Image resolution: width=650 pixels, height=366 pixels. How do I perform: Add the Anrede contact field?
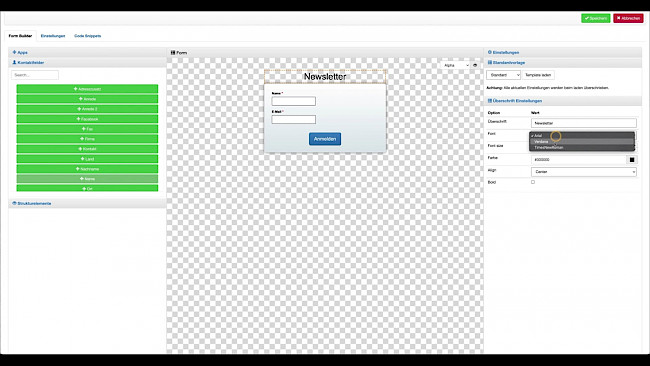coord(87,99)
